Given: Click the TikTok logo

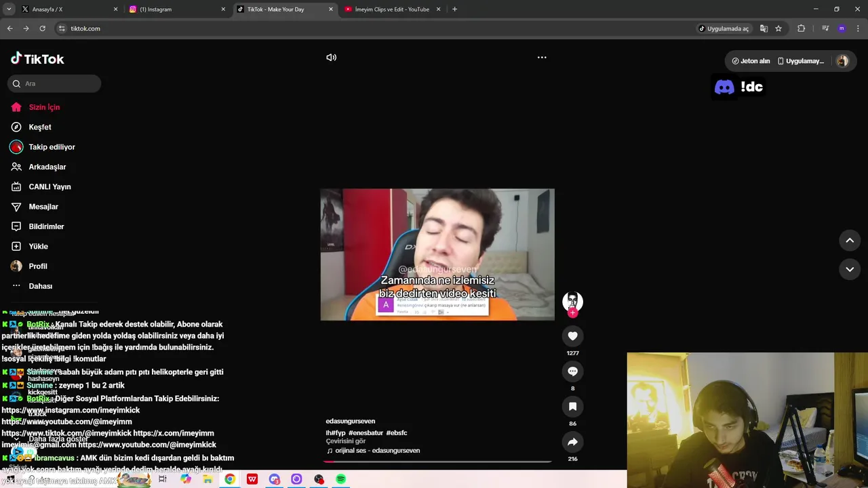Looking at the screenshot, I should (x=37, y=58).
